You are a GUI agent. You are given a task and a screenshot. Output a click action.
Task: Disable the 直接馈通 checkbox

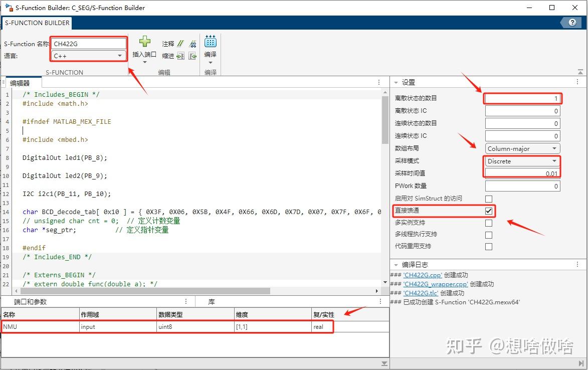489,211
